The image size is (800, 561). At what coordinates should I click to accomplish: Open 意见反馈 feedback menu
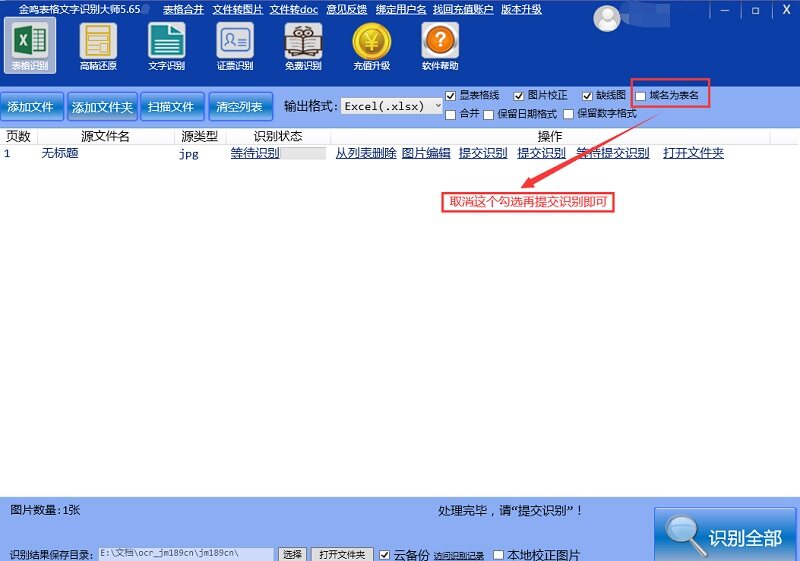(347, 10)
